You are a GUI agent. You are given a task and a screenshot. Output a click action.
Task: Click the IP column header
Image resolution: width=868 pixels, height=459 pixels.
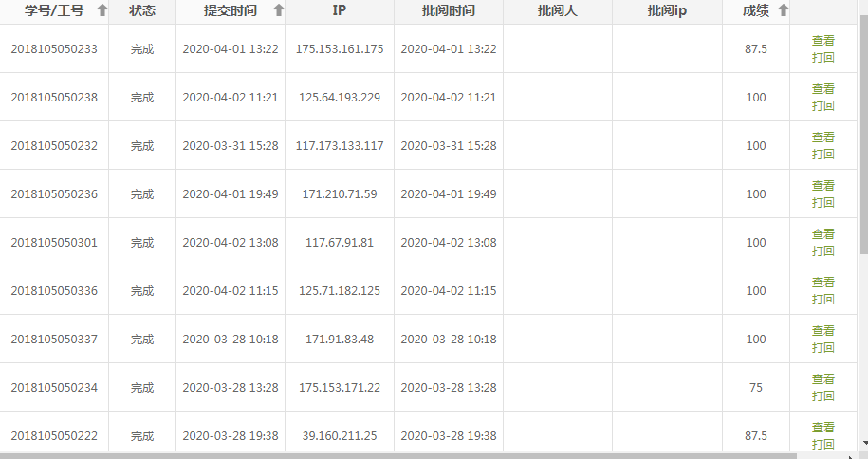pos(339,10)
